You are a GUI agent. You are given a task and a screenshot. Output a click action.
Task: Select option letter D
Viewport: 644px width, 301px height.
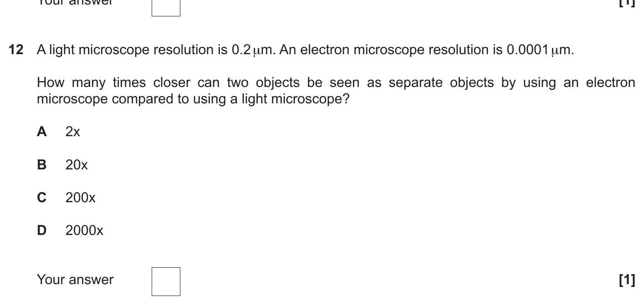click(42, 230)
